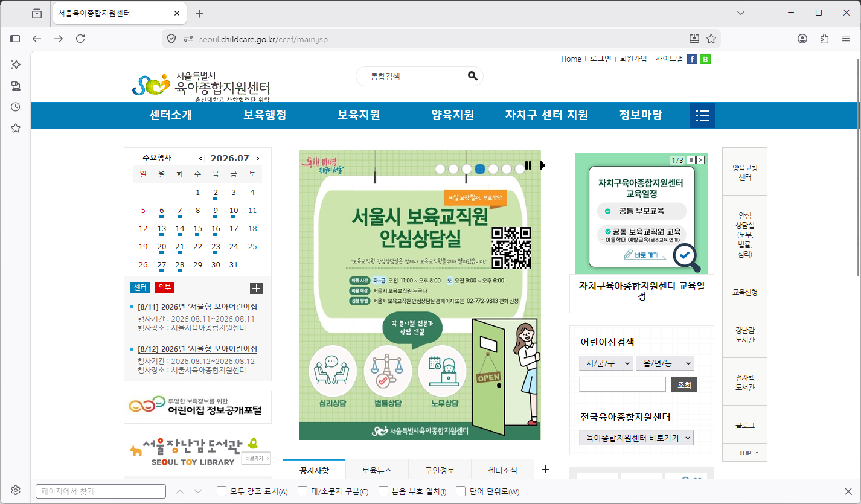Go forward with the forward arrow icon
Viewport: 861px width, 504px height.
(x=59, y=39)
